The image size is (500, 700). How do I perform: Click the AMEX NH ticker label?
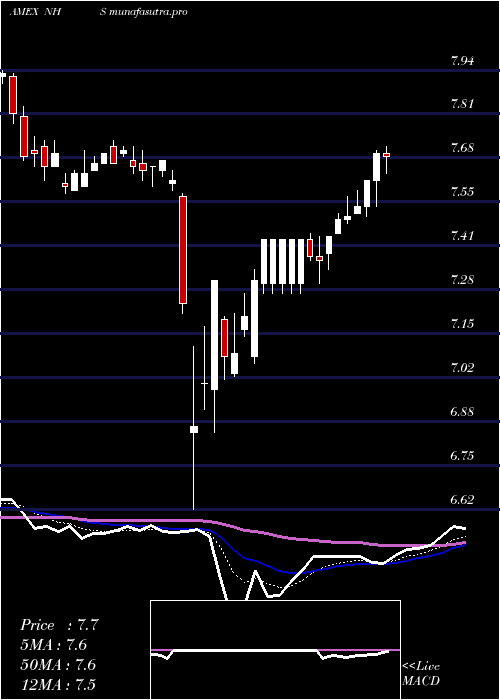tap(35, 12)
